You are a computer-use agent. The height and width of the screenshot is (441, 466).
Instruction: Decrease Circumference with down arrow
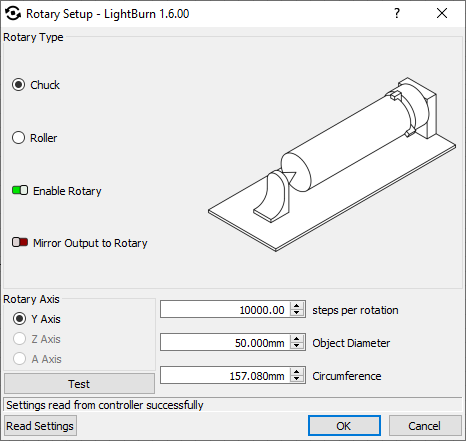click(297, 379)
